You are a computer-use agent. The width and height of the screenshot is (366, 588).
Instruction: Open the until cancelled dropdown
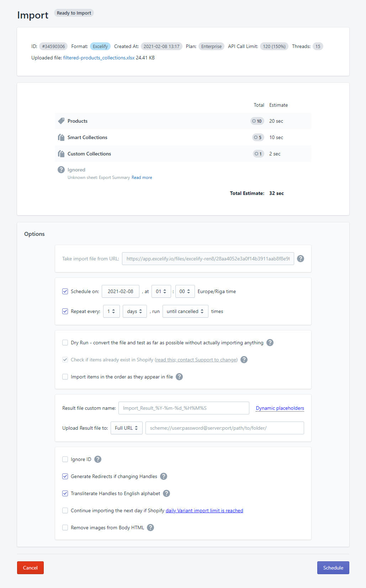tap(185, 311)
